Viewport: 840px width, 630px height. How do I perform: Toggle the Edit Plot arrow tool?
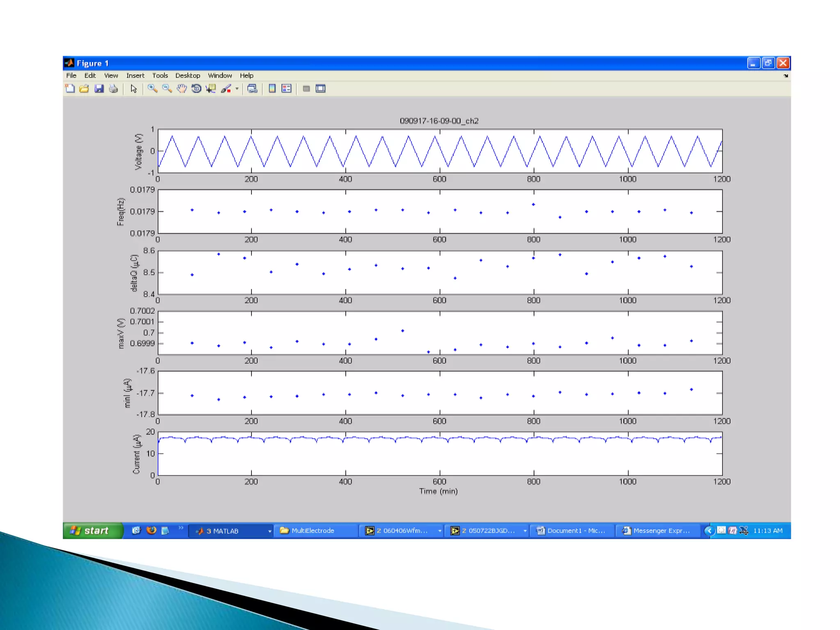pos(133,89)
